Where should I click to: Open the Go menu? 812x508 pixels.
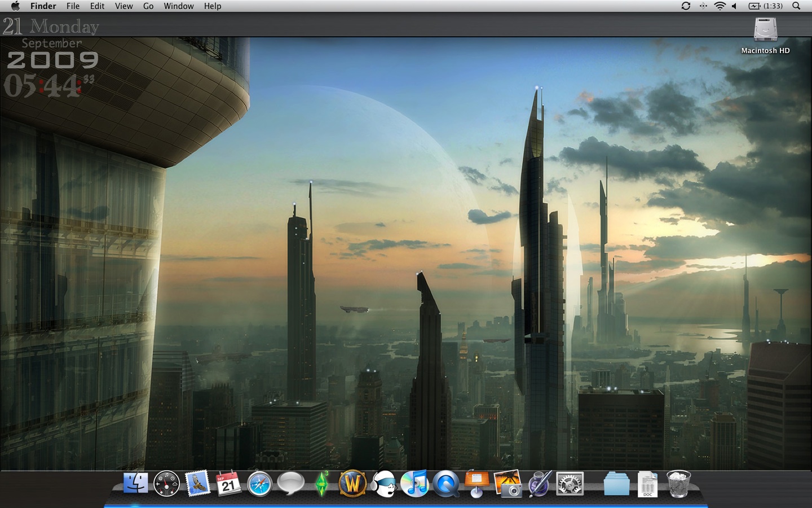click(148, 6)
